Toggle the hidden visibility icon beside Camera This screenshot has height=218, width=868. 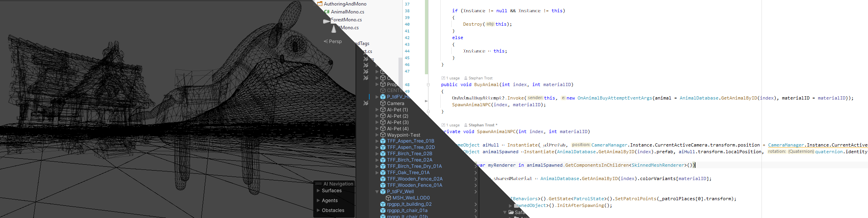pyautogui.click(x=366, y=103)
